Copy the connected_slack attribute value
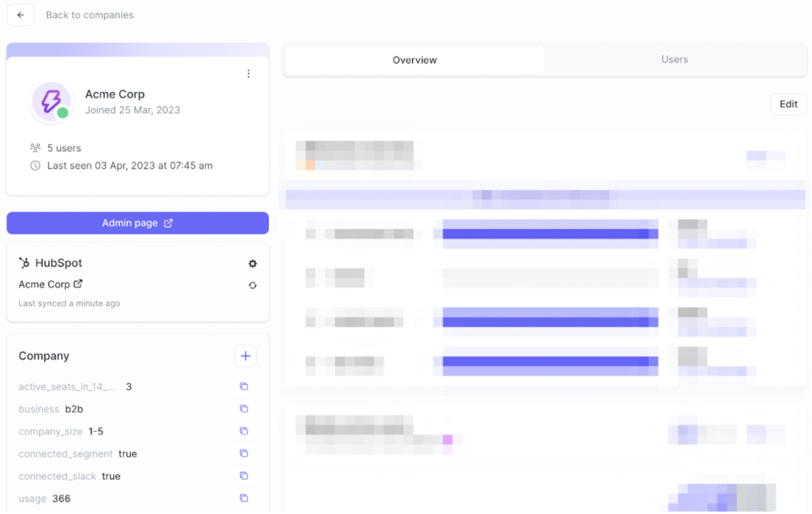 pos(244,476)
